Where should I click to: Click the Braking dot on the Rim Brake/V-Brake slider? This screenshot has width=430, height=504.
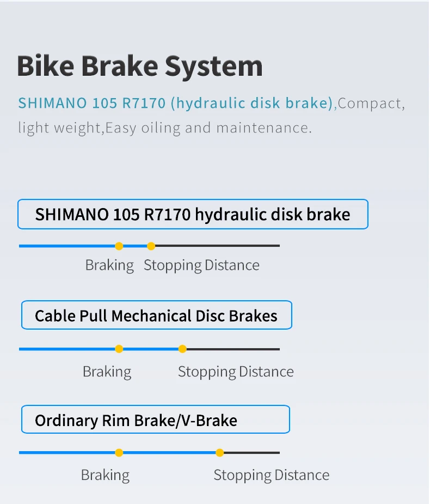pos(119,452)
